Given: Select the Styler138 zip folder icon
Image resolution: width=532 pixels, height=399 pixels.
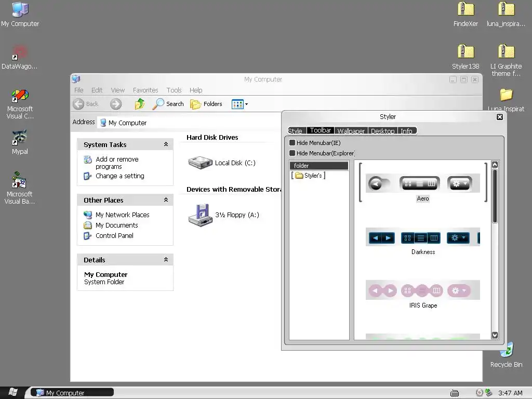Looking at the screenshot, I should point(466,57).
